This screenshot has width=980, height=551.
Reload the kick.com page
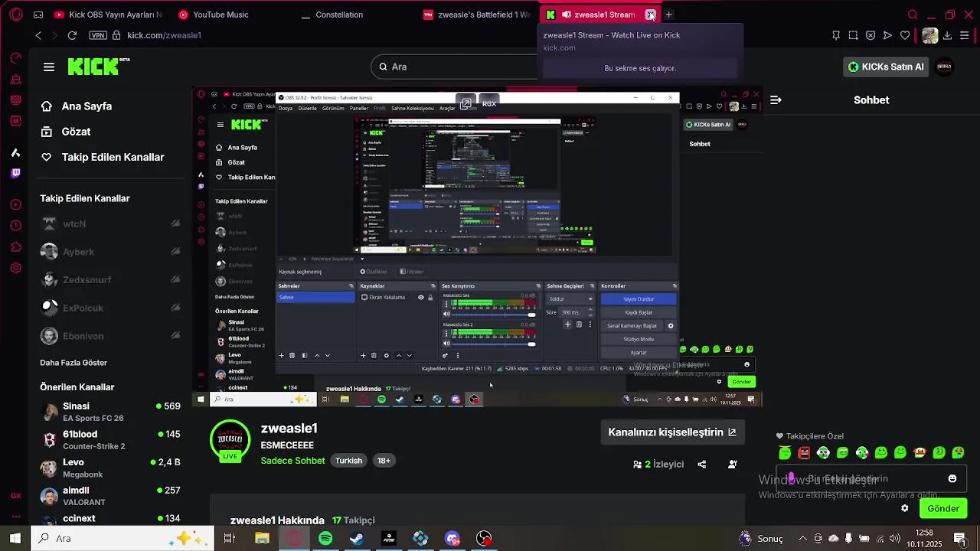[x=72, y=35]
